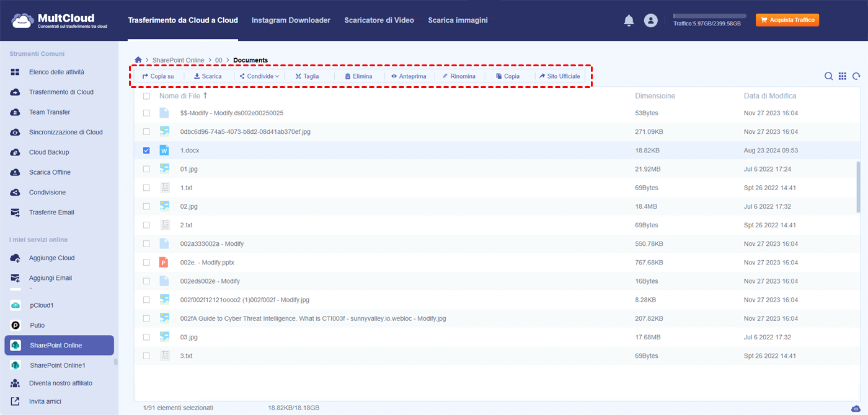The width and height of the screenshot is (868, 415).
Task: Click Taglia in toolbar
Action: tap(307, 76)
